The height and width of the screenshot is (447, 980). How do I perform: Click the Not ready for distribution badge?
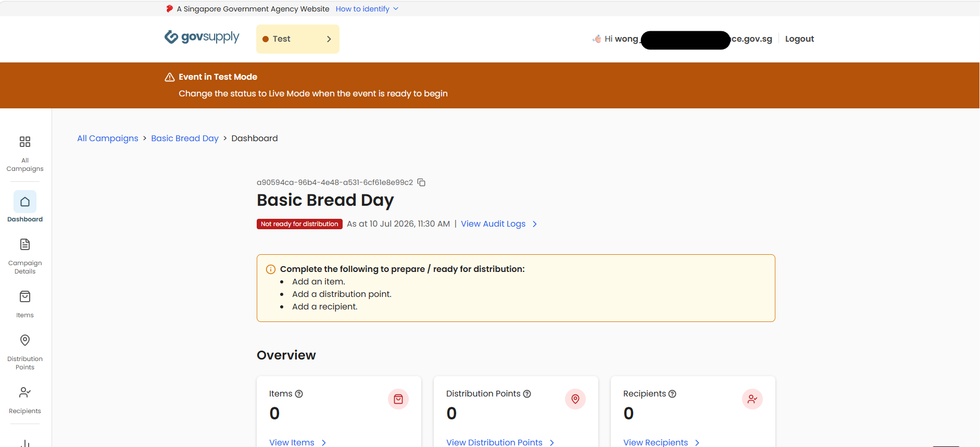[299, 224]
